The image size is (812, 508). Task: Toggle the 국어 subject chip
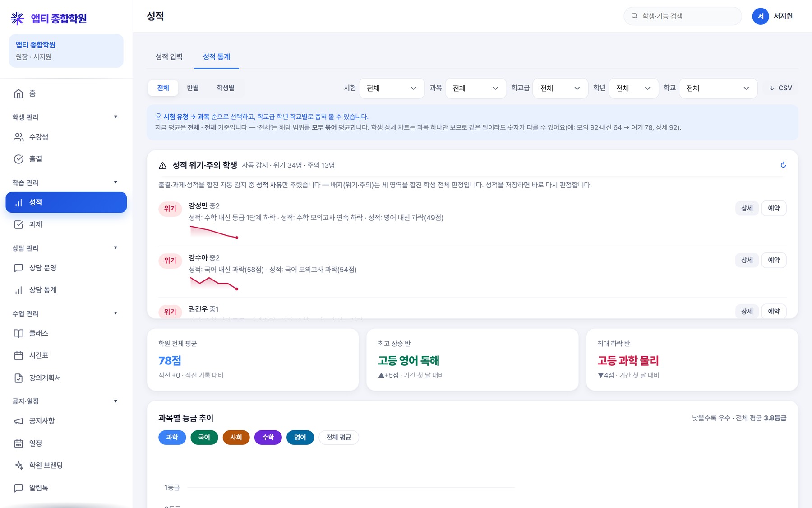204,437
